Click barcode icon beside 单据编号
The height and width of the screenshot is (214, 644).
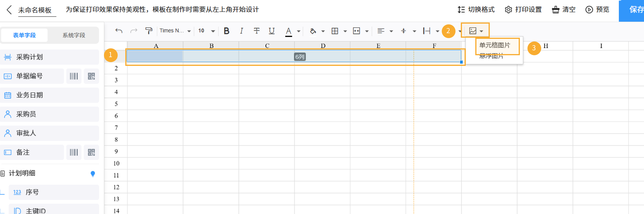coord(74,76)
